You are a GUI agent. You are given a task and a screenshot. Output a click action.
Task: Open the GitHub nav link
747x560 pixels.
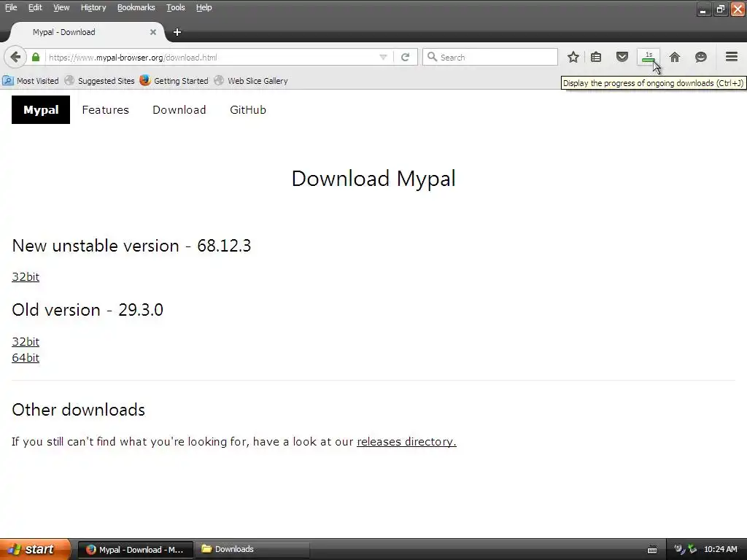coord(248,109)
